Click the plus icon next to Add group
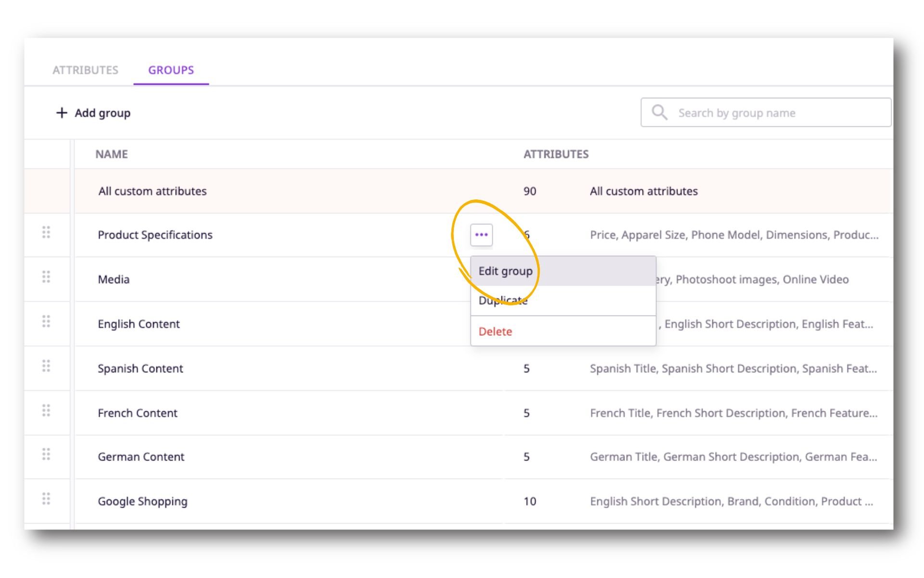This screenshot has width=924, height=578. pos(62,113)
